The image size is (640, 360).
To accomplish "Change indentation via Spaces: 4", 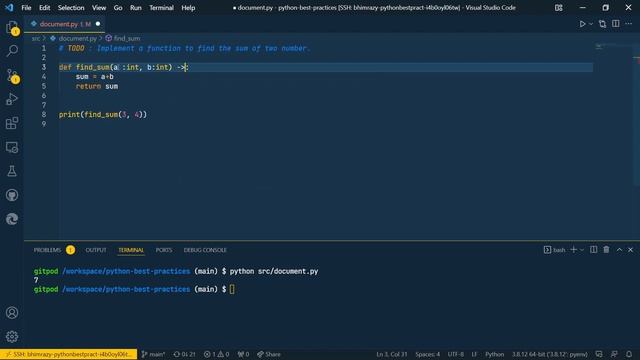I will pyautogui.click(x=427, y=354).
